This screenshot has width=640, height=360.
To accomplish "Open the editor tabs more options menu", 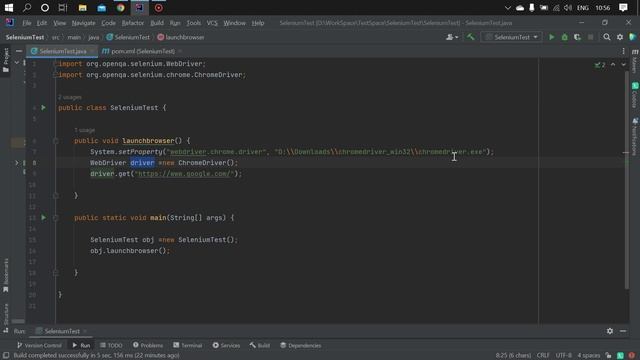I will [623, 51].
